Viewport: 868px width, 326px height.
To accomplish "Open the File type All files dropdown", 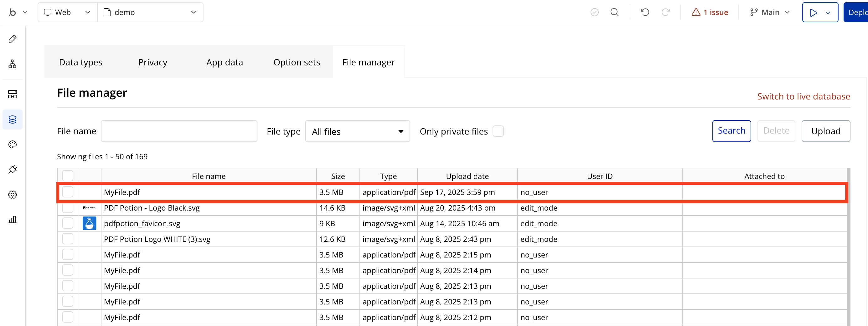I will [357, 131].
